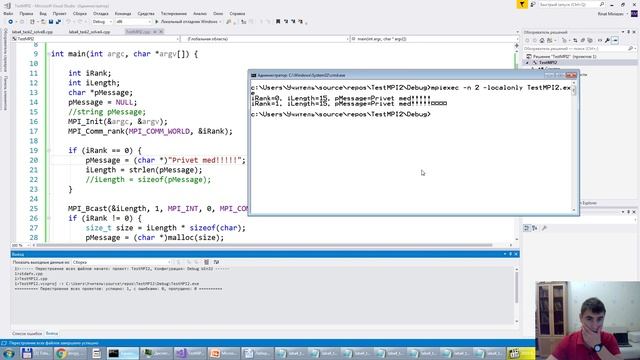This screenshot has height=360, width=640.
Task: Click the Save All toolbar icon
Action: pos(58,22)
